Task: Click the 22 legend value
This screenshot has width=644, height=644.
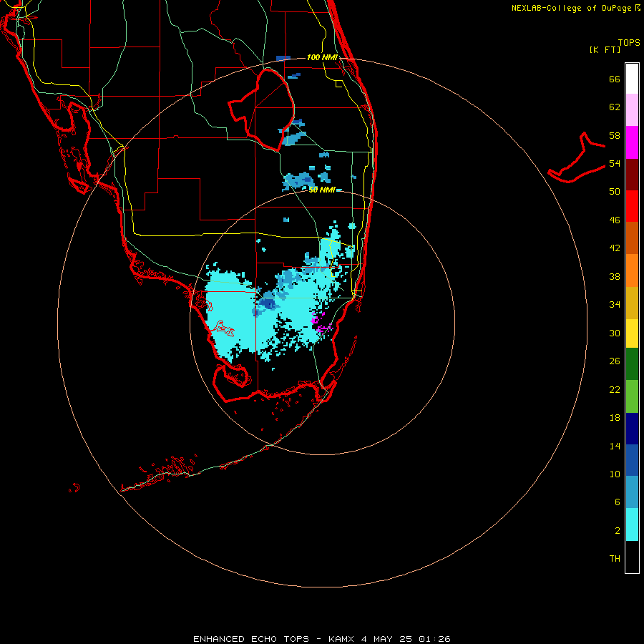Action: click(x=615, y=389)
